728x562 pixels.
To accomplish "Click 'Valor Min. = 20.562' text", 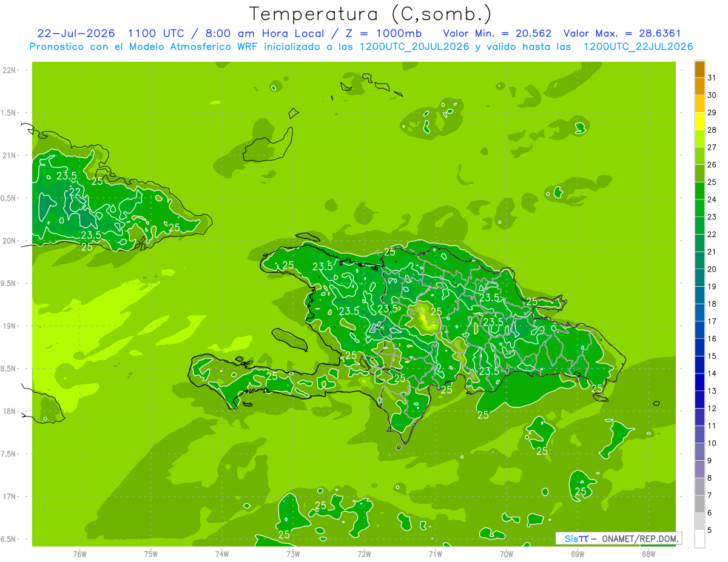I will [x=497, y=33].
